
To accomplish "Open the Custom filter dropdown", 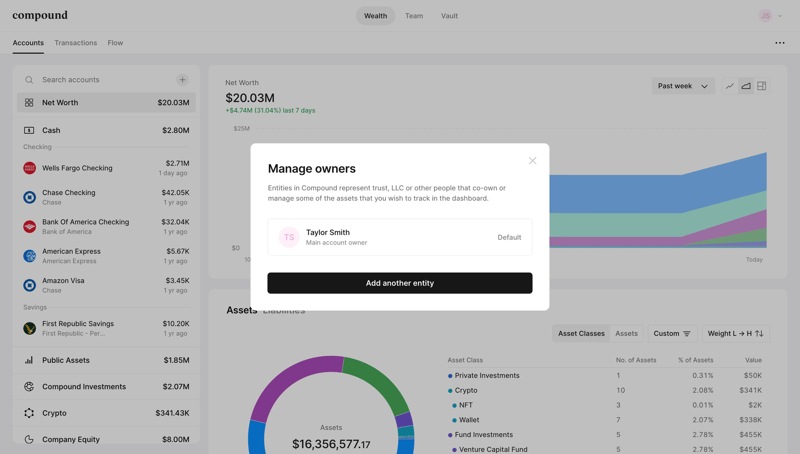I will (x=672, y=333).
